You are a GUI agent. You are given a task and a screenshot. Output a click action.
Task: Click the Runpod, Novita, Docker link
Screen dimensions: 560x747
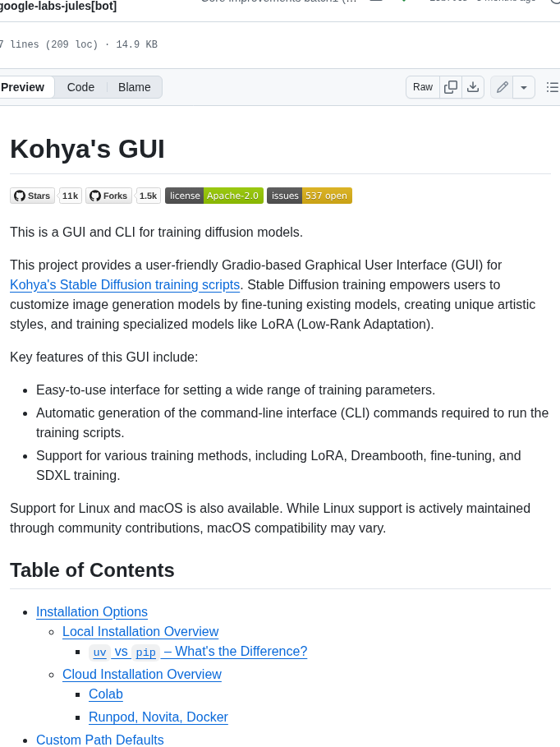(x=158, y=717)
